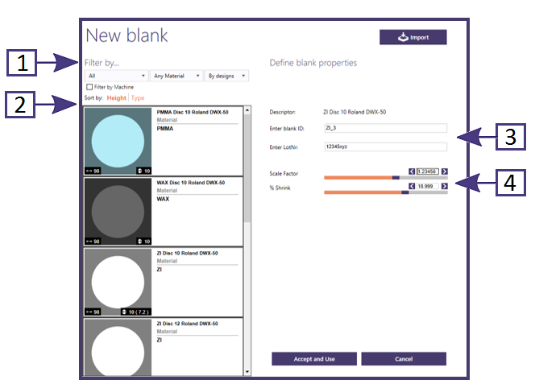
Task: Select the PMMA Disc 10 blank thumbnail
Action: (x=118, y=141)
